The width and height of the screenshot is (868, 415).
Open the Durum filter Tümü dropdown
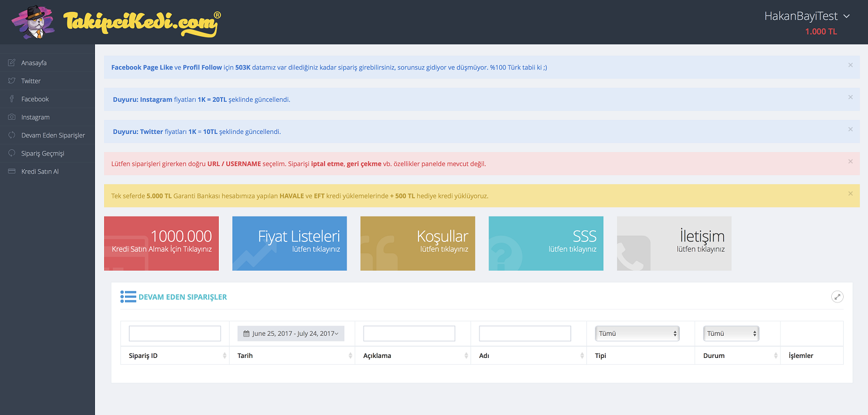coord(731,334)
